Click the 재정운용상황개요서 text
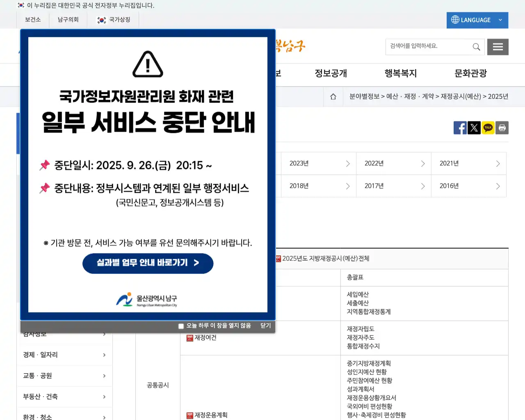525x420 pixels. point(372,398)
